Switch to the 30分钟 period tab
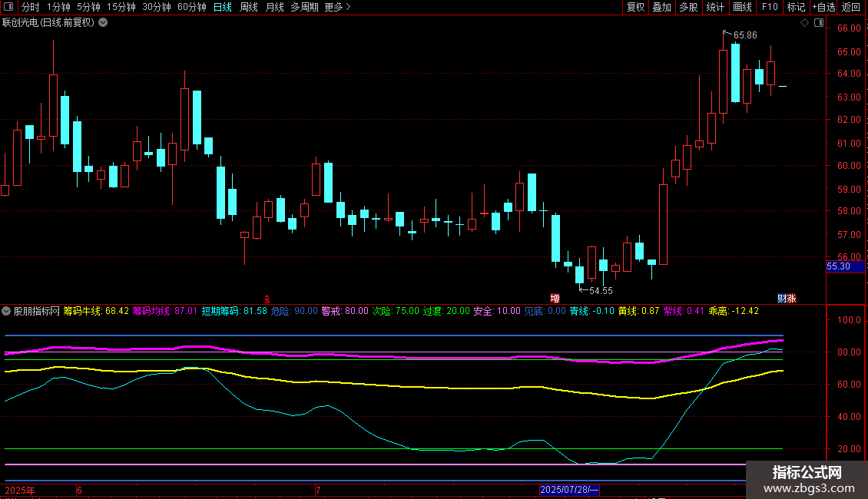Viewport: 868px width, 499px height. [x=157, y=7]
